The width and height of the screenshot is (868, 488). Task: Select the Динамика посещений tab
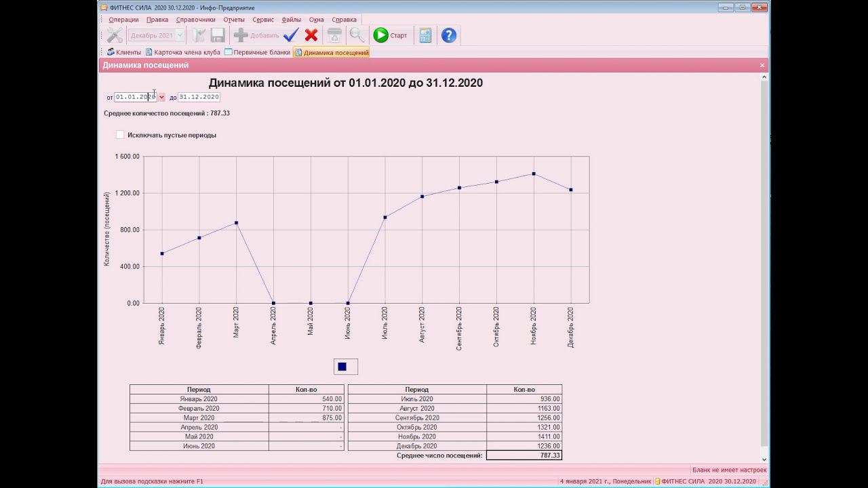[332, 52]
